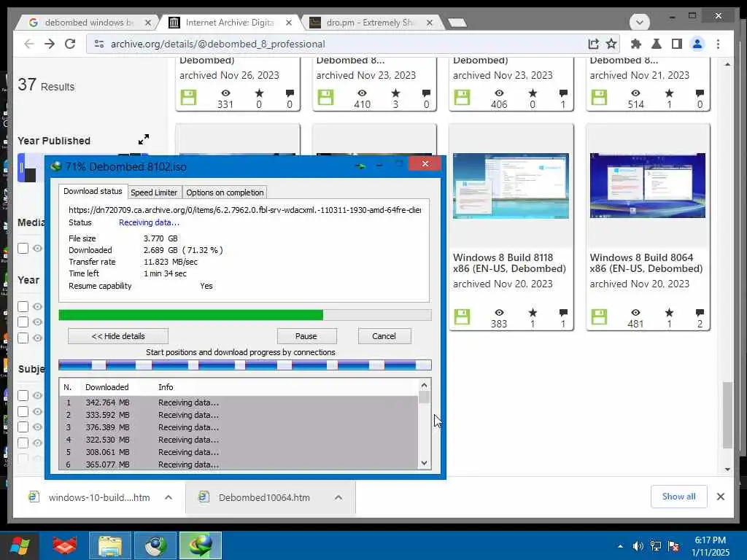Open Windows 8 Build 8064 x86 link

(646, 262)
